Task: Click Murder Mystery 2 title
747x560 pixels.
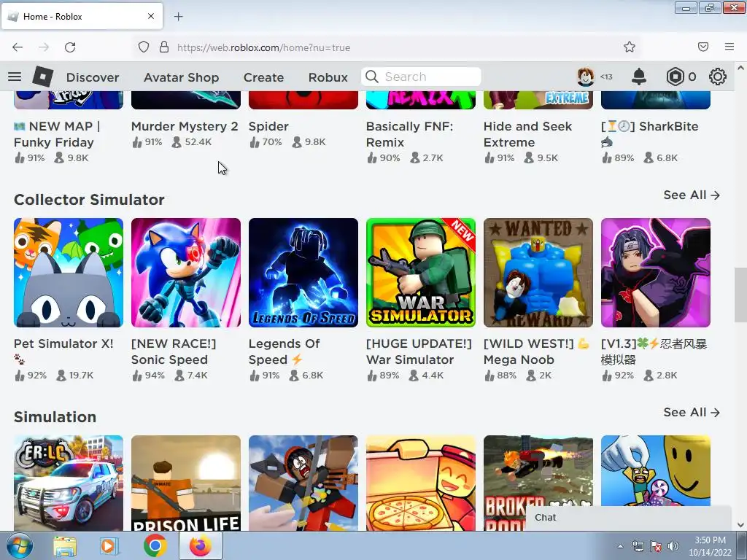Action: pos(185,126)
